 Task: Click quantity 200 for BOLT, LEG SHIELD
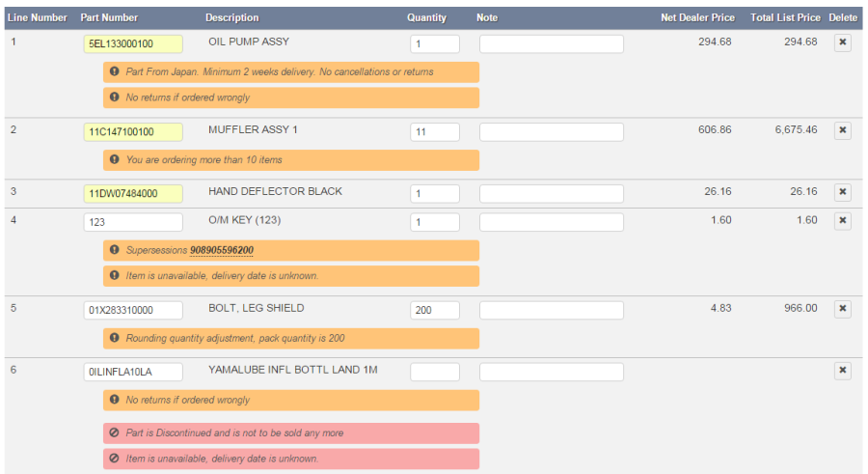pos(435,311)
